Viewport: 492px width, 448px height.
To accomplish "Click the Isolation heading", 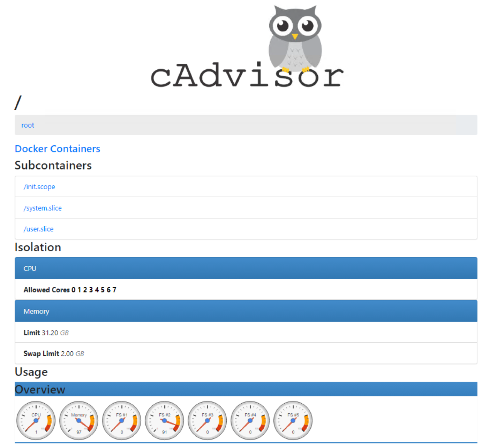I will 38,247.
